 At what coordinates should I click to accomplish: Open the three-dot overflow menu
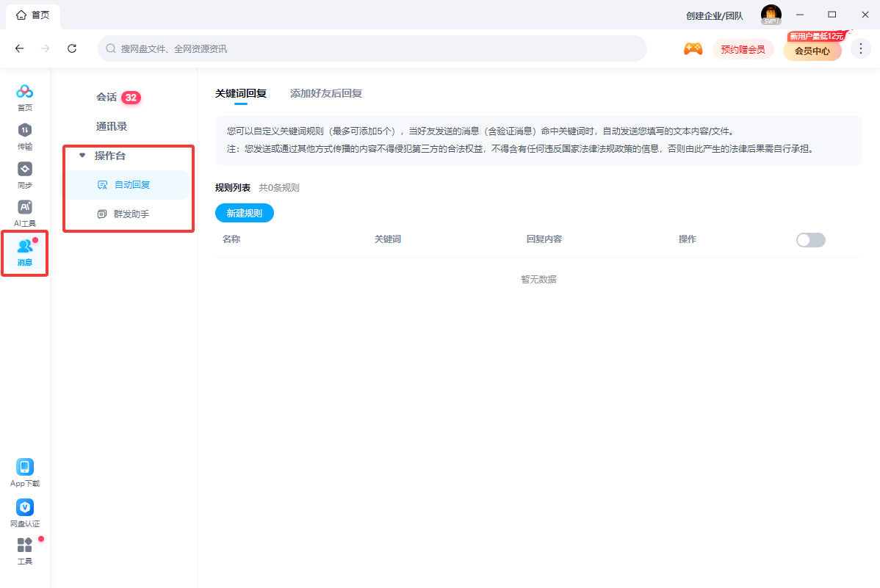(860, 48)
